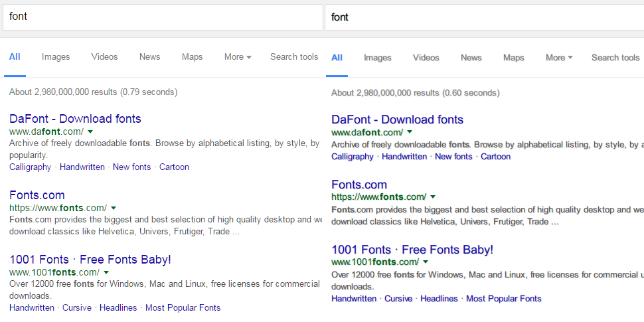Viewport: 644px width, 322px height.
Task: Expand arrow next to www.dafont.com/ on left
Action: pyautogui.click(x=90, y=132)
